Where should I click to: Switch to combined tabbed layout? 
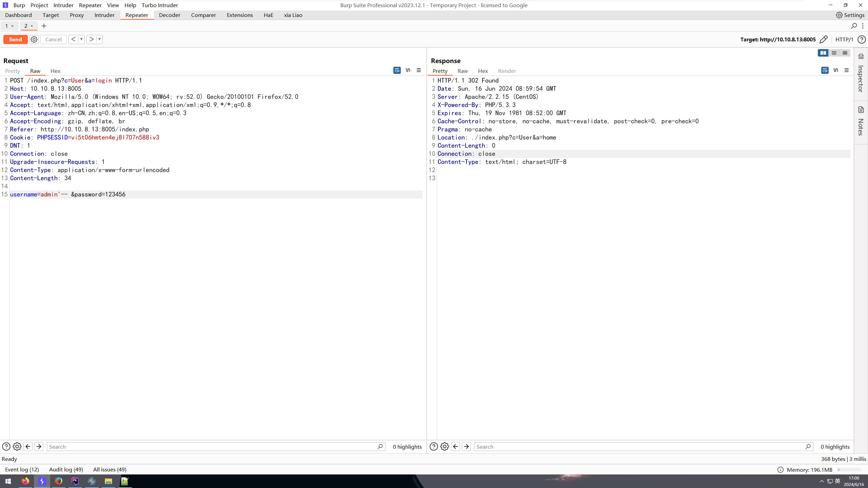tap(845, 53)
